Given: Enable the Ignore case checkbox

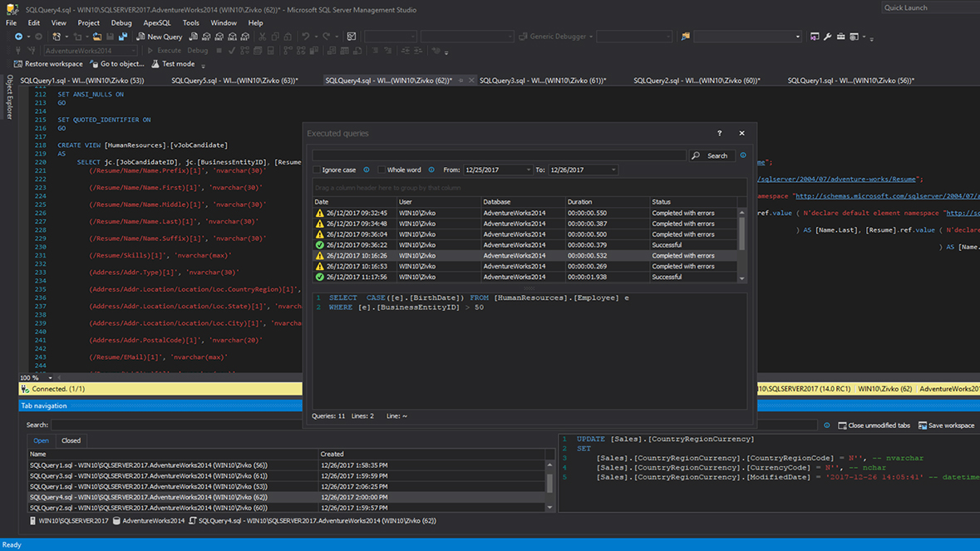Looking at the screenshot, I should pyautogui.click(x=317, y=170).
